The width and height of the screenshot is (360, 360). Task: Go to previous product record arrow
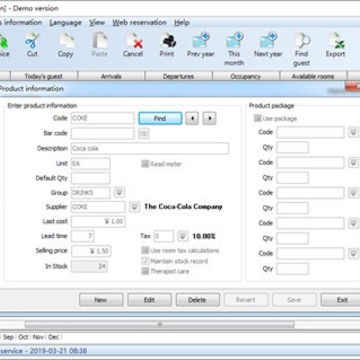click(x=192, y=118)
